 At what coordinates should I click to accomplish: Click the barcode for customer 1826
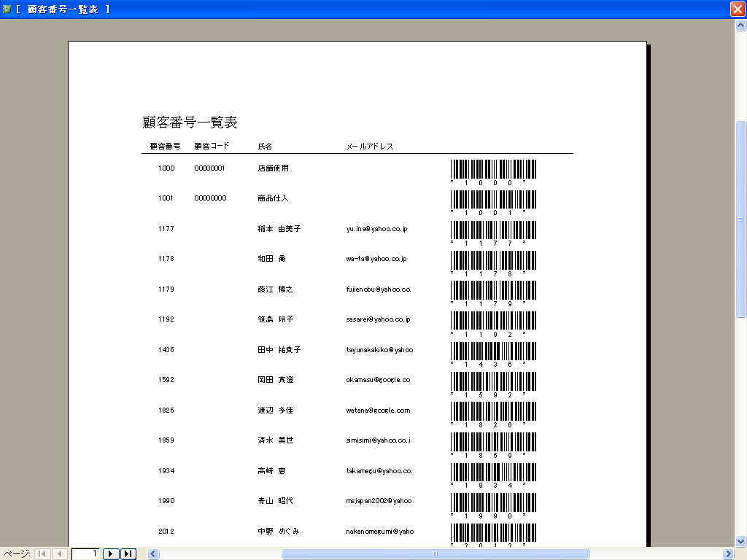click(x=494, y=414)
